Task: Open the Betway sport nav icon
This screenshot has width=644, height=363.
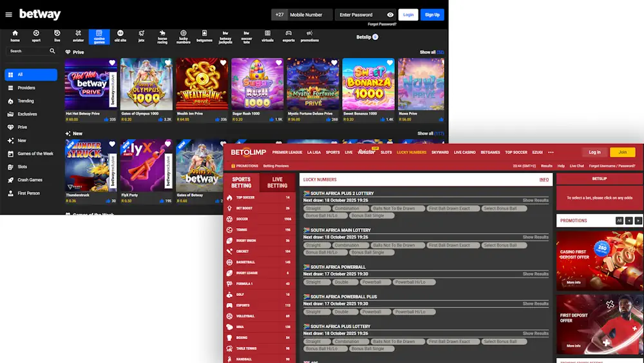Action: click(x=36, y=36)
